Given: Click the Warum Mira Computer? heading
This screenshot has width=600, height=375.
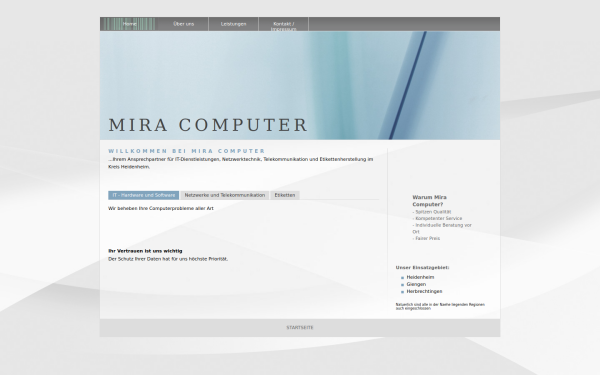Looking at the screenshot, I should pos(429,201).
